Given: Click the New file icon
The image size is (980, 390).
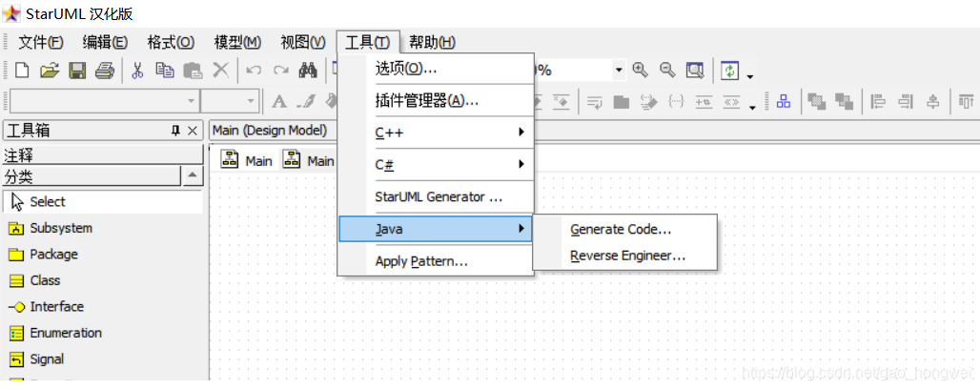Looking at the screenshot, I should pyautogui.click(x=22, y=70).
